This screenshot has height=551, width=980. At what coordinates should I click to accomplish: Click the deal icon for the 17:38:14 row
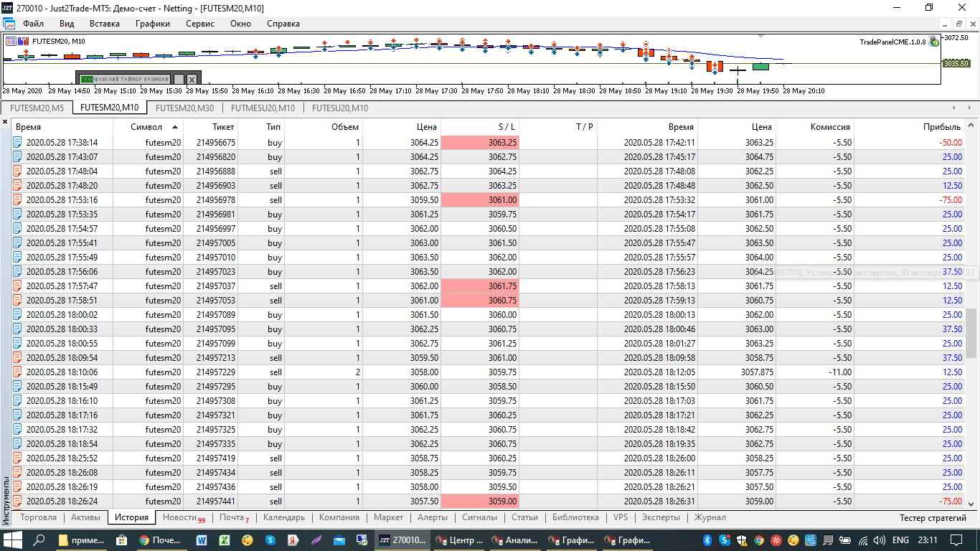pyautogui.click(x=19, y=143)
